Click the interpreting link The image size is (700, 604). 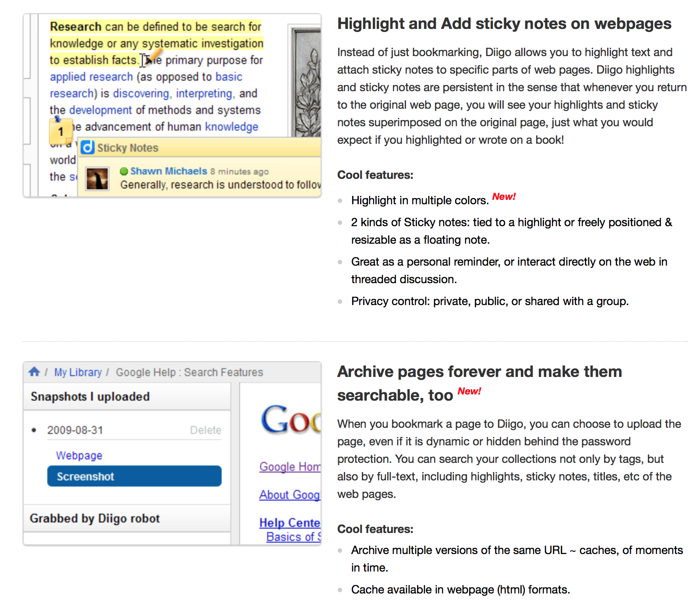tap(204, 93)
